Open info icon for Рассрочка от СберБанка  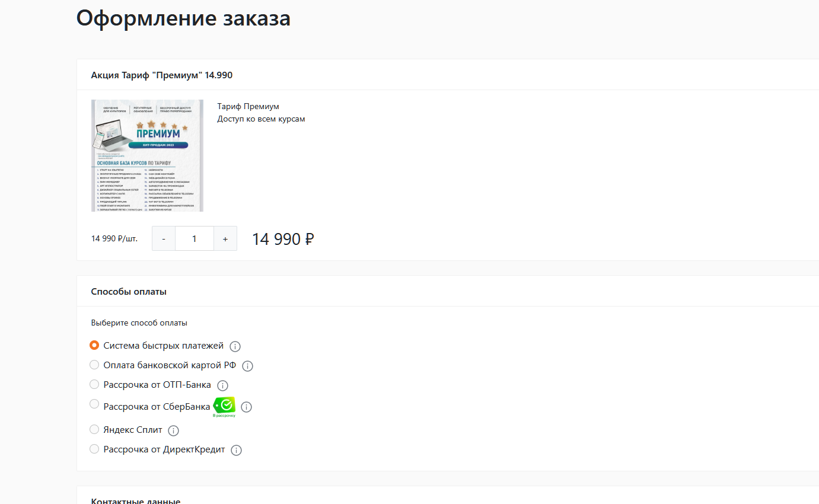(247, 407)
